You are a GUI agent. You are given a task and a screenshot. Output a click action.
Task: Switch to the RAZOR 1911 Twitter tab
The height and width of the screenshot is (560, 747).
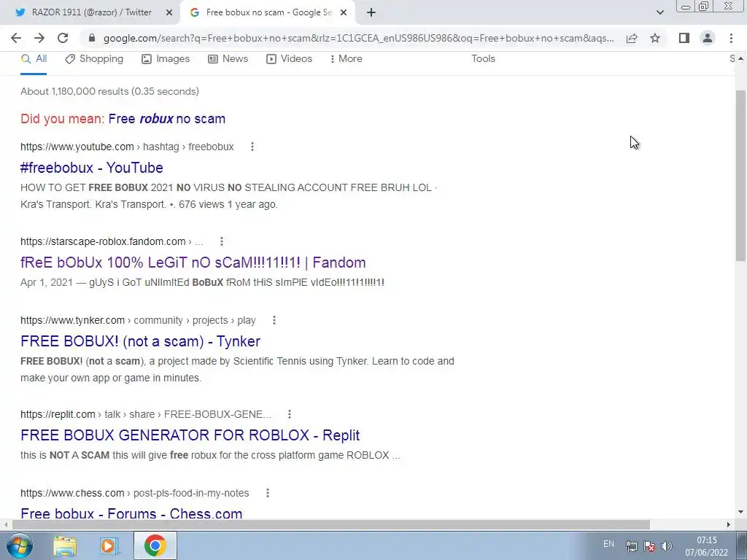pos(90,13)
